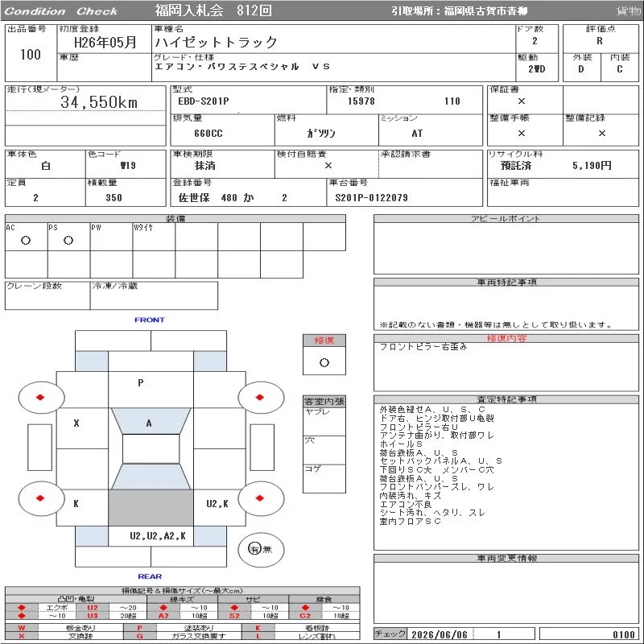
Task: Click the U2,K mark on the right rear panel
Action: click(217, 504)
